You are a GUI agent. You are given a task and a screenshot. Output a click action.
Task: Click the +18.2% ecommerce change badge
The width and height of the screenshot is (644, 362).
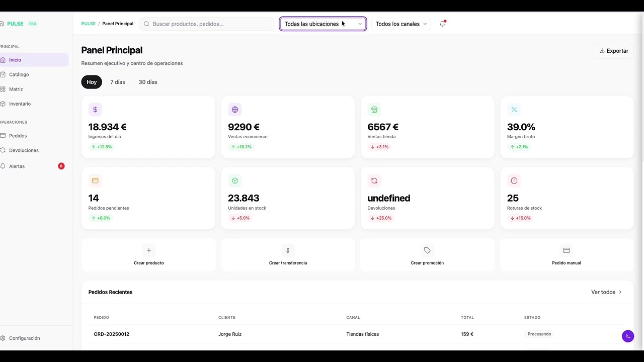pyautogui.click(x=242, y=147)
